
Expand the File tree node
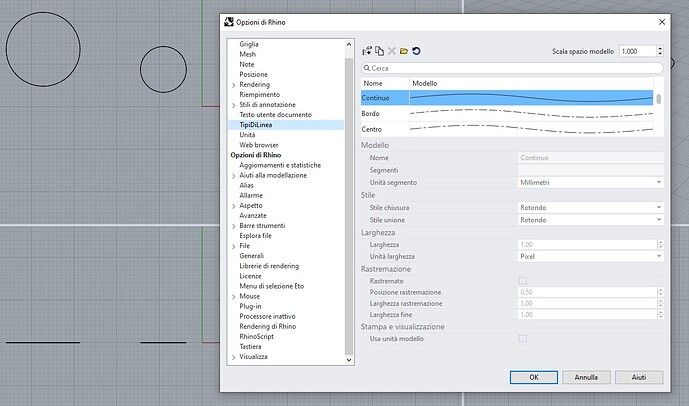click(x=234, y=246)
